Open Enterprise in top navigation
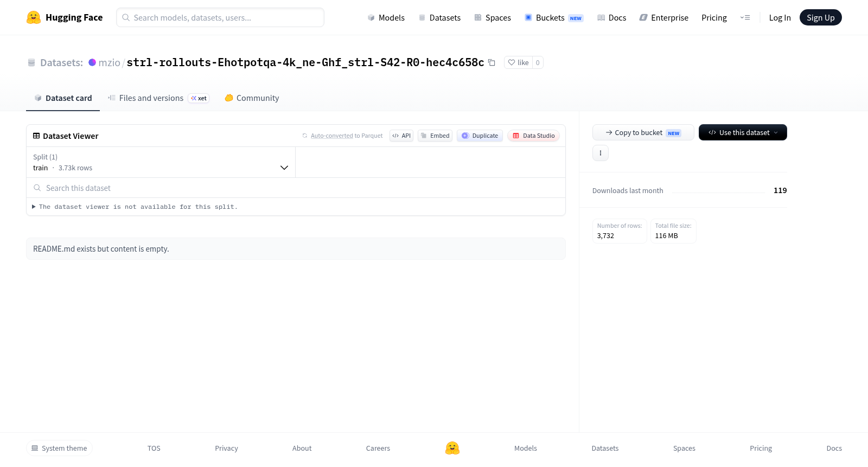The image size is (868, 467). pyautogui.click(x=664, y=17)
